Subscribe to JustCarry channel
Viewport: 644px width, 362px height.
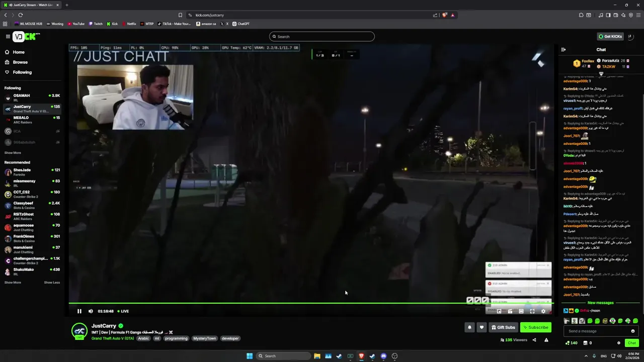pyautogui.click(x=535, y=327)
